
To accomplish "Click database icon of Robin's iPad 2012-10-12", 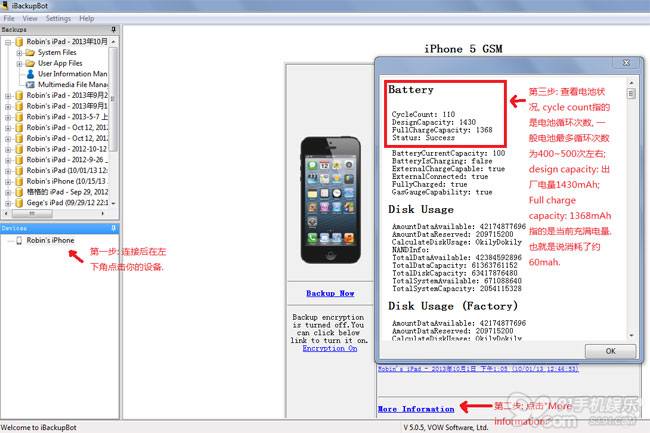I will coord(19,149).
